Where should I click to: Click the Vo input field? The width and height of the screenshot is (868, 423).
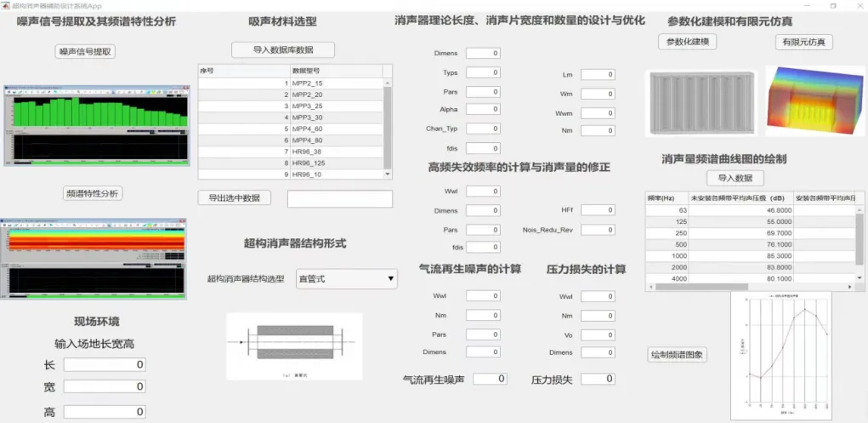pyautogui.click(x=598, y=334)
